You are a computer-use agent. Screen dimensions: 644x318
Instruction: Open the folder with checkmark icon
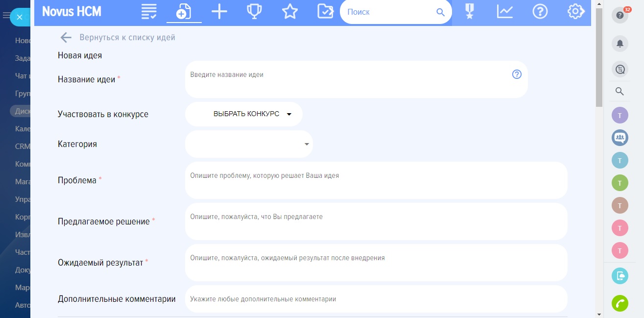pos(325,12)
